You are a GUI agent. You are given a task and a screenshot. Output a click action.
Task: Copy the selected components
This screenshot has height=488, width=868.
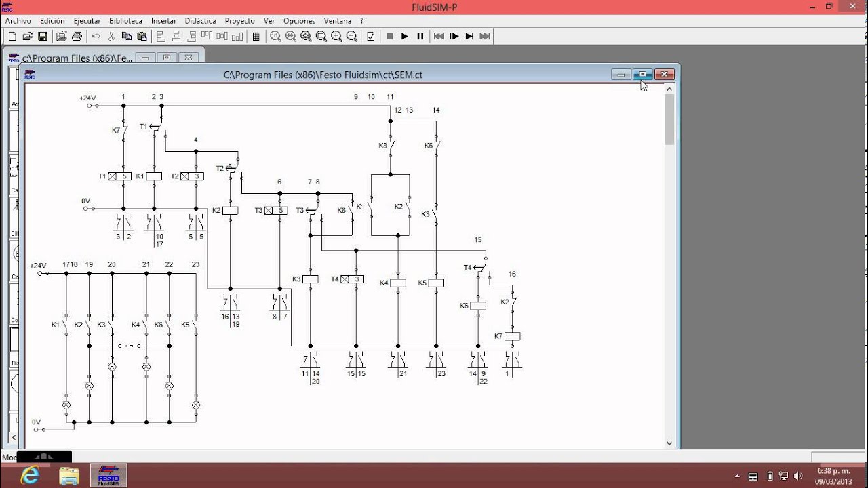[127, 37]
